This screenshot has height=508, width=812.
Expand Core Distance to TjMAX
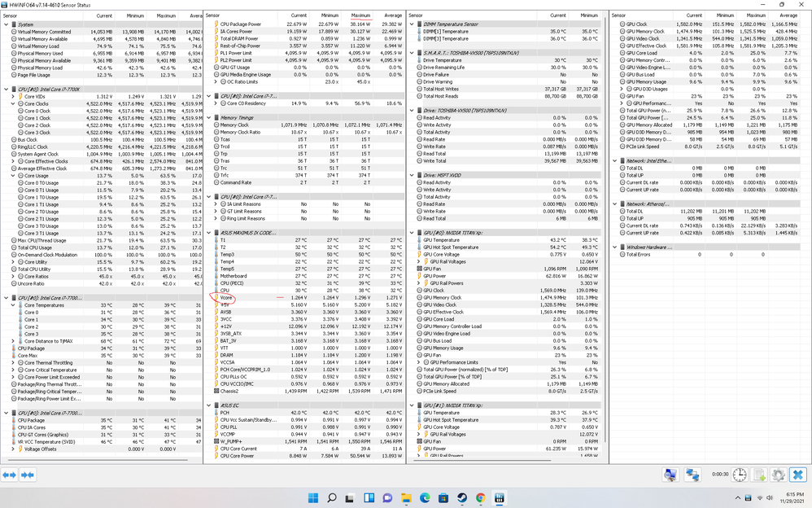[13, 341]
